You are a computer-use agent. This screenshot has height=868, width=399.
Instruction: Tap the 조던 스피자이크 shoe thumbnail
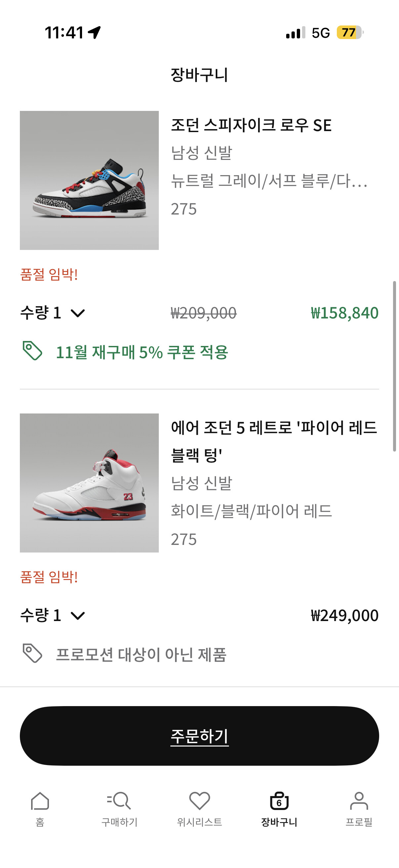(89, 180)
